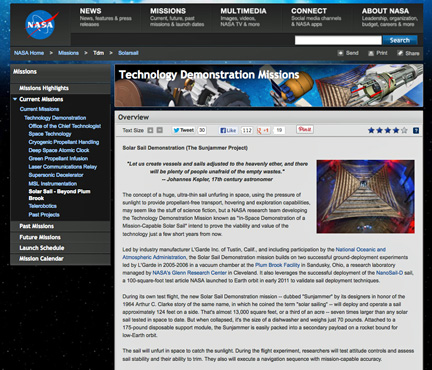This screenshot has width=432, height=370.
Task: Open Telerobotics sidebar link
Action: click(42, 206)
